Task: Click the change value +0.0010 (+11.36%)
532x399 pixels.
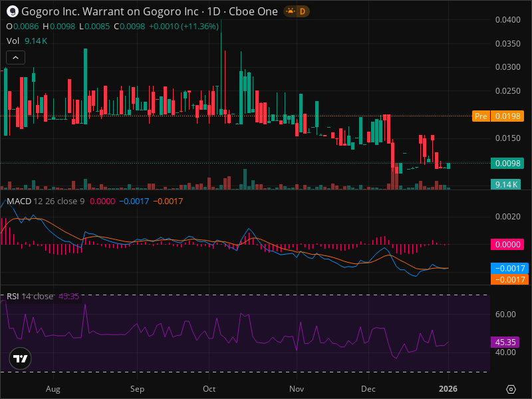Action: (184, 27)
